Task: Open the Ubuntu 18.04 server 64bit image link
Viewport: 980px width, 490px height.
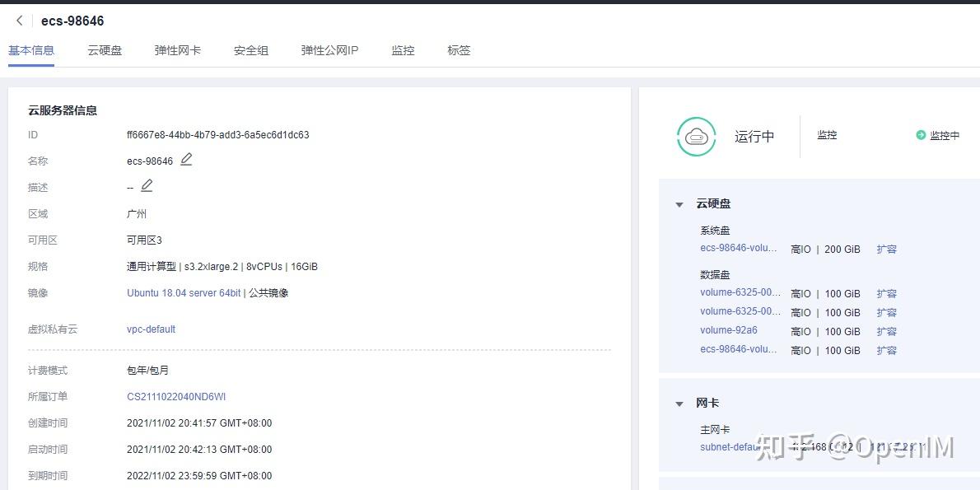Action: coord(183,292)
